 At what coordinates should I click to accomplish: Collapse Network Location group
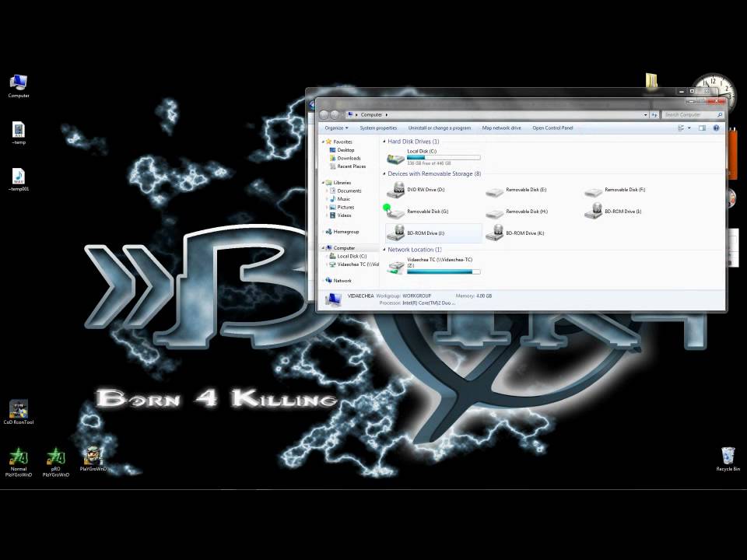click(x=384, y=250)
